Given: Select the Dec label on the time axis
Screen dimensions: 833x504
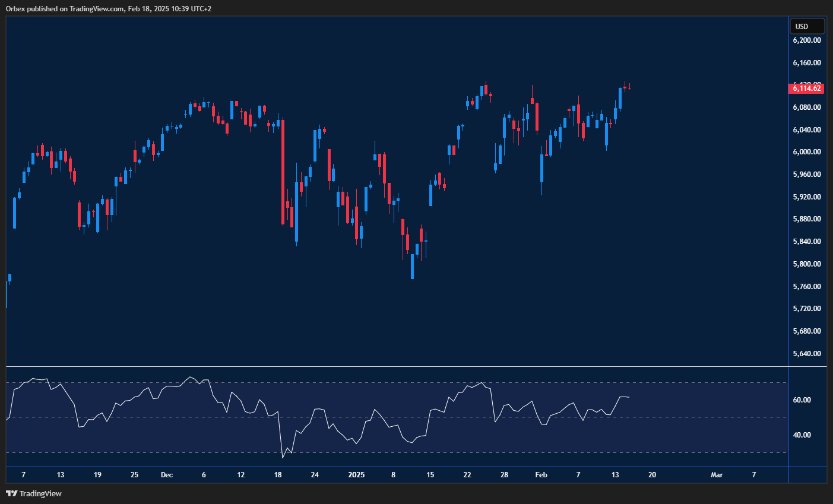Looking at the screenshot, I should (x=167, y=475).
